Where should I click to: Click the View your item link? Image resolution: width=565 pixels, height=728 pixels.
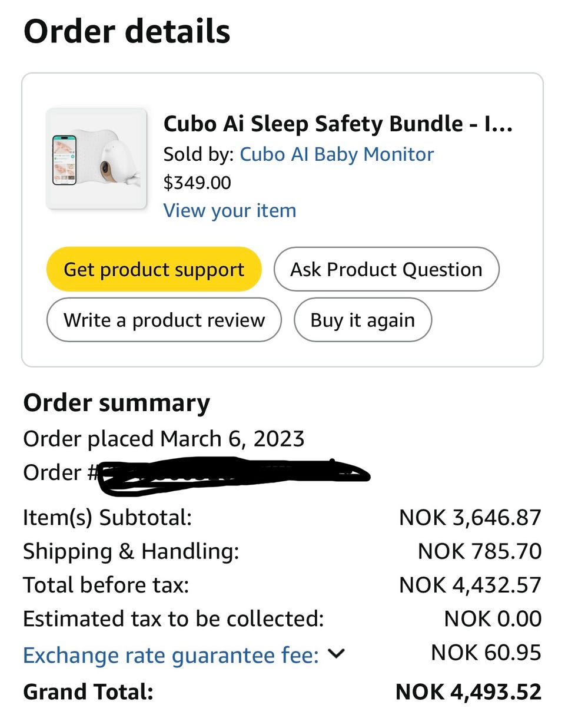[230, 211]
